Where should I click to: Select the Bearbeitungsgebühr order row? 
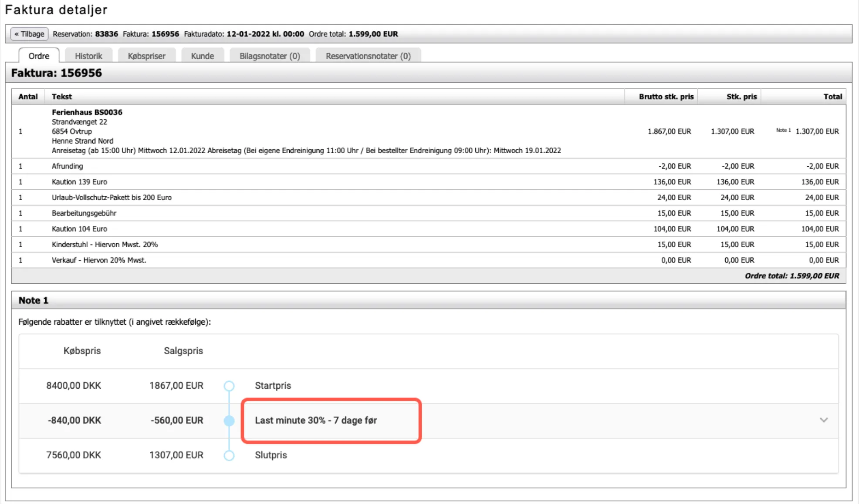[x=84, y=213]
